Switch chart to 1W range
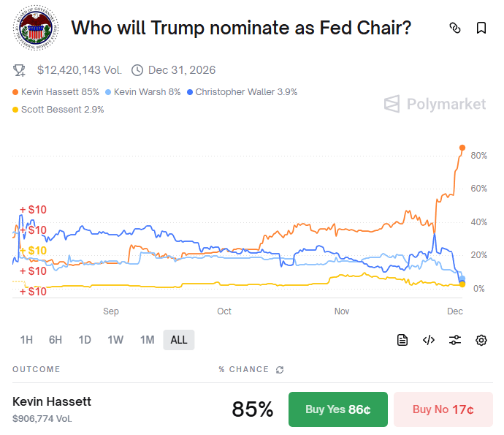Viewport: 504px width, 435px height. 115,340
